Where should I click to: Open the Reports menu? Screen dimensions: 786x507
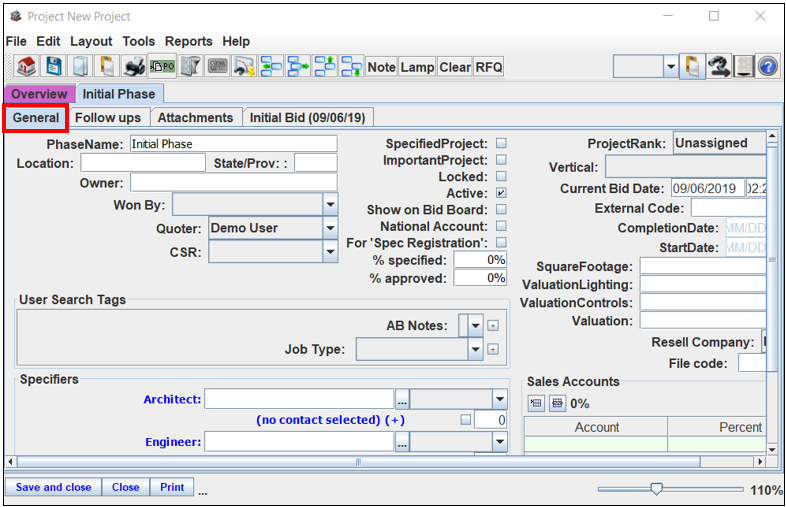coord(188,41)
